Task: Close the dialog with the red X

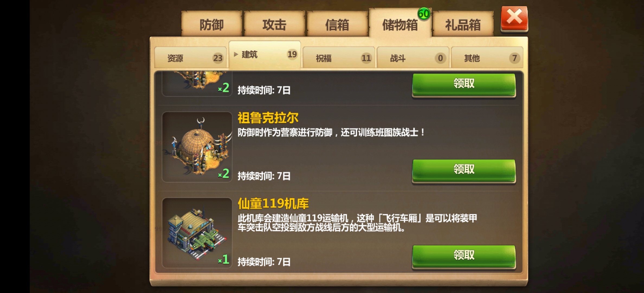Action: 514,18
